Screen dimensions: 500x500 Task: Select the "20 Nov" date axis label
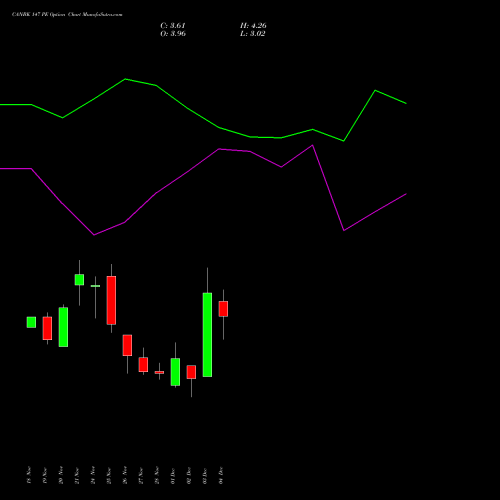61,475
